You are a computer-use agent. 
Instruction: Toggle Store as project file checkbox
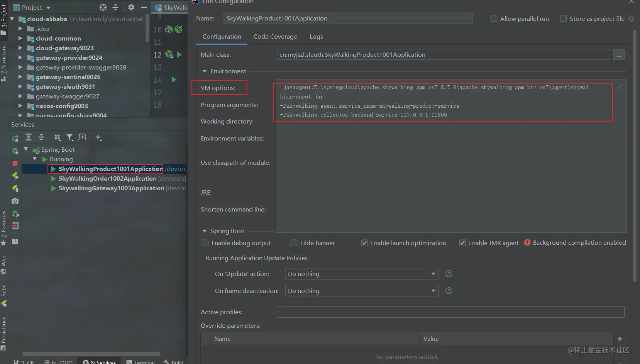(x=563, y=18)
